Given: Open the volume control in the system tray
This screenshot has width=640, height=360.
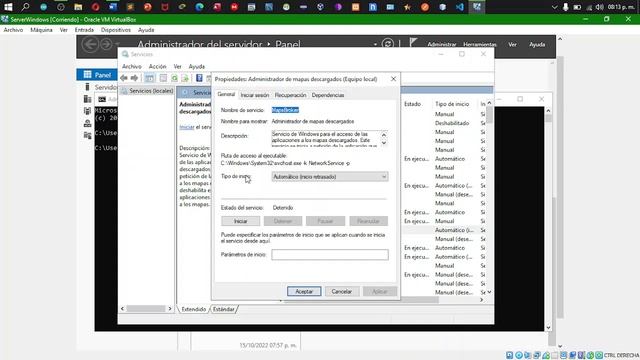Looking at the screenshot, I should coord(599,7).
